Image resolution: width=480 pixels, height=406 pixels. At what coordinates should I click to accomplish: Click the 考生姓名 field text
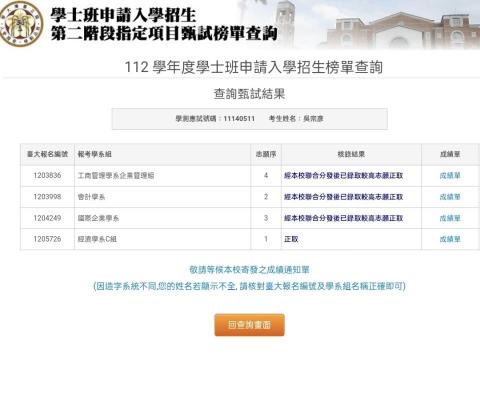click(296, 119)
